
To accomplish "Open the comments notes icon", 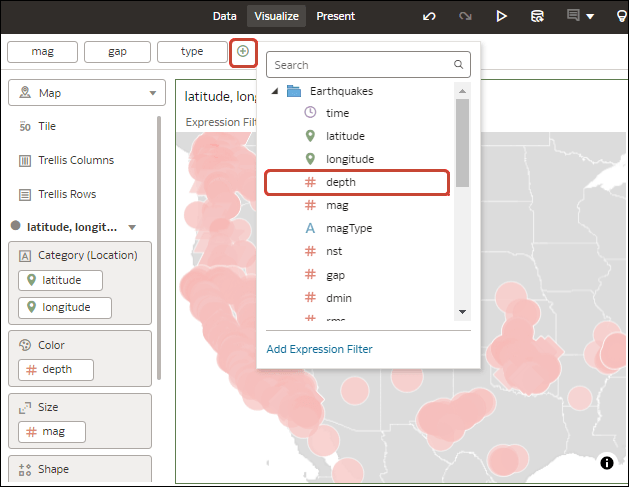I will (573, 16).
